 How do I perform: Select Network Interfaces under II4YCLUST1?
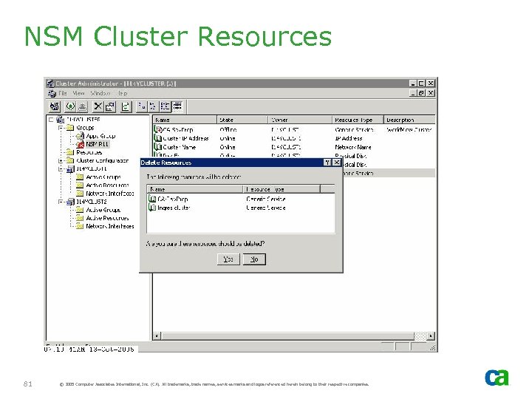coord(110,194)
